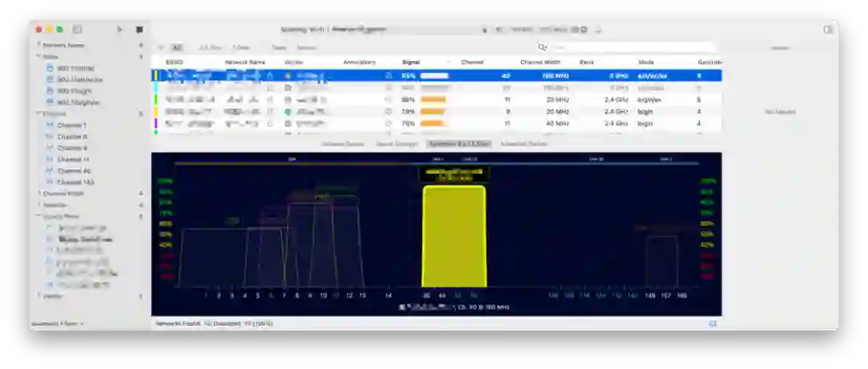Screen dimensions: 868x369
Task: Expand the Channel Width sidebar group
Action: pyautogui.click(x=39, y=194)
